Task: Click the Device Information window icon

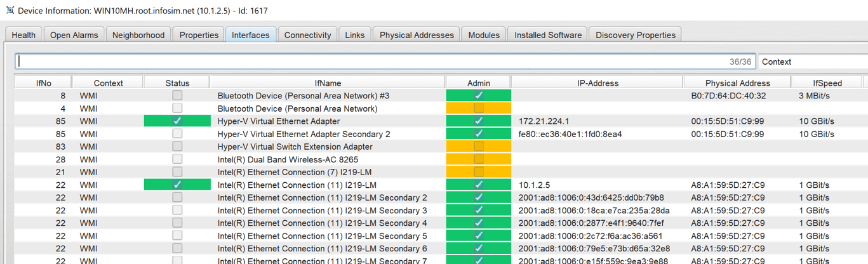Action: pyautogui.click(x=10, y=10)
